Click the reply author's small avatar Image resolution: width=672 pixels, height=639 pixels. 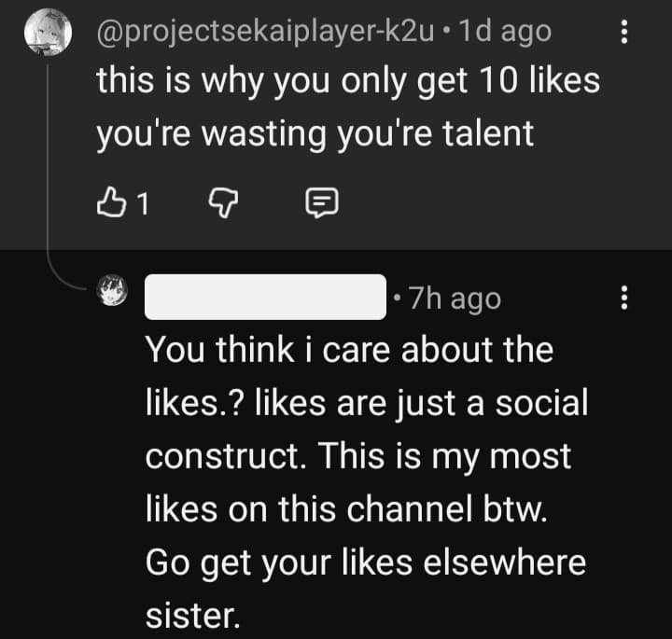tap(112, 289)
